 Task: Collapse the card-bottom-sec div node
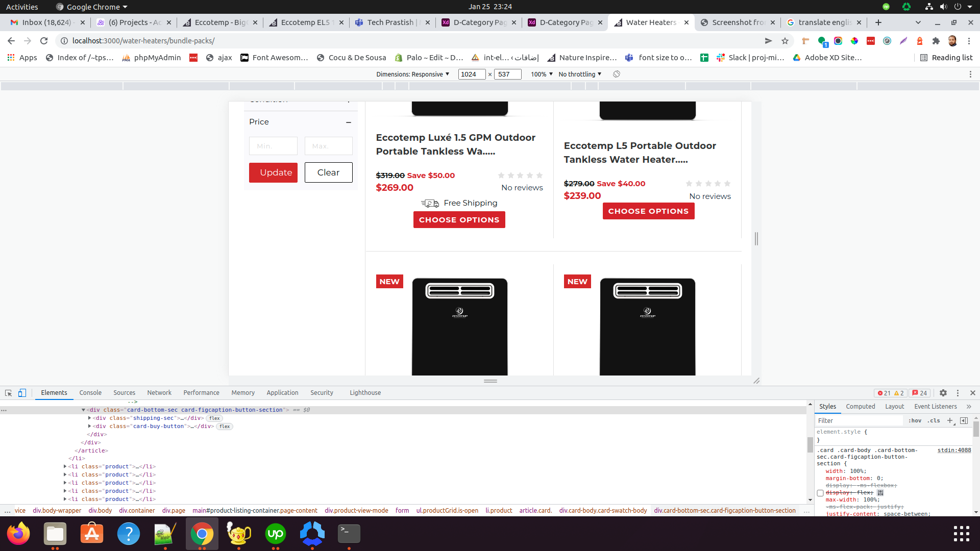click(x=83, y=410)
